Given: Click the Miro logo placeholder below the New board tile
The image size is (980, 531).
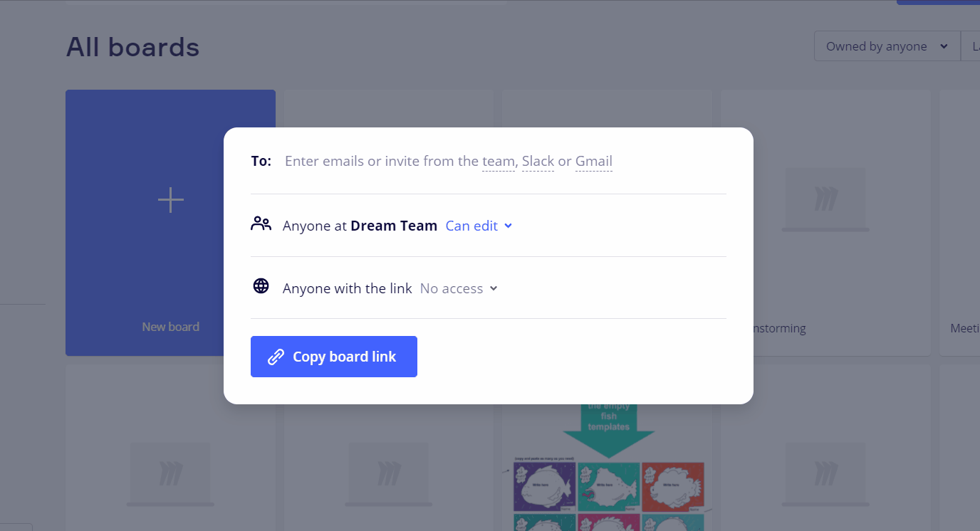Looking at the screenshot, I should [170, 473].
